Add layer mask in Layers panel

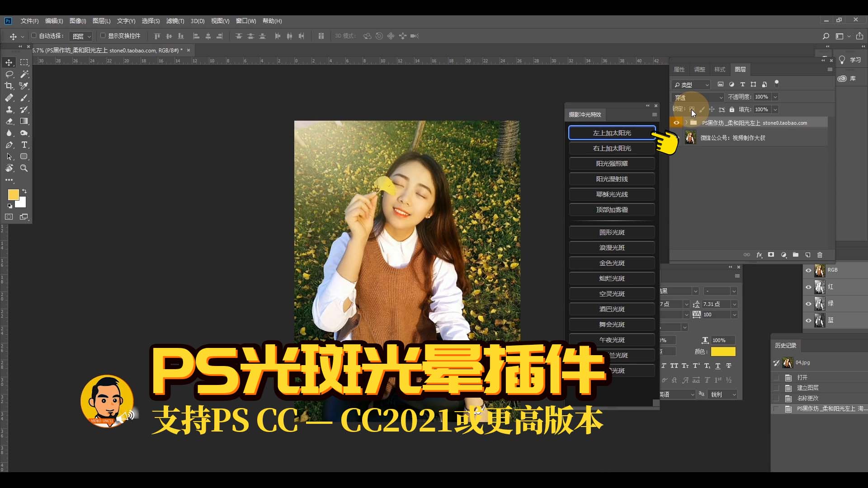tap(771, 255)
